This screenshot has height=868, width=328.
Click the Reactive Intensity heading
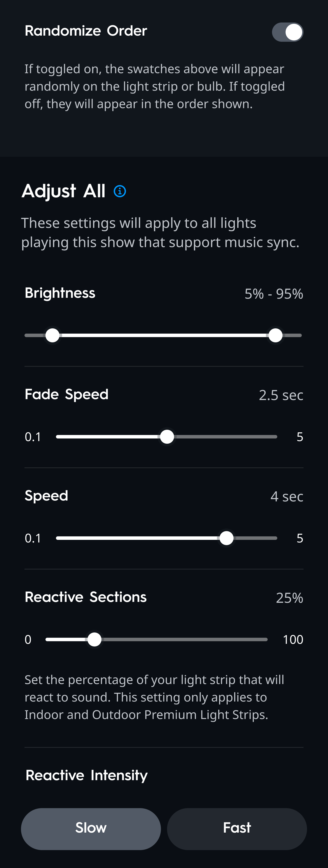click(87, 775)
